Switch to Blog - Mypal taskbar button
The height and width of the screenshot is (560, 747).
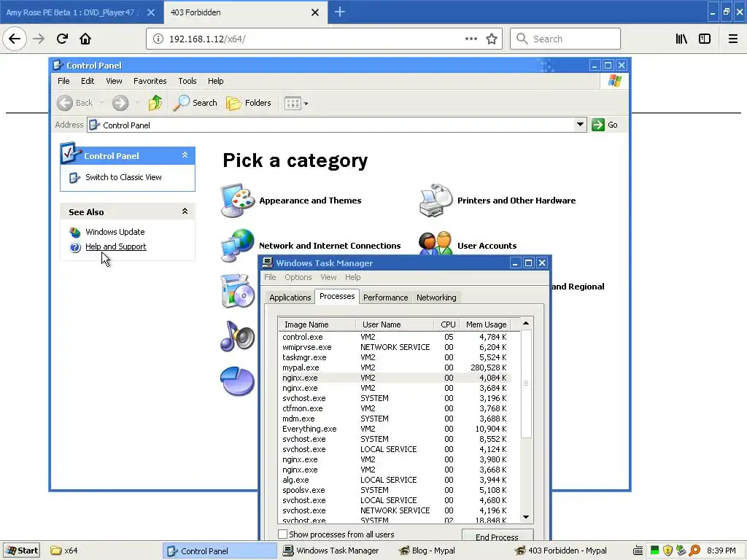pos(427,551)
